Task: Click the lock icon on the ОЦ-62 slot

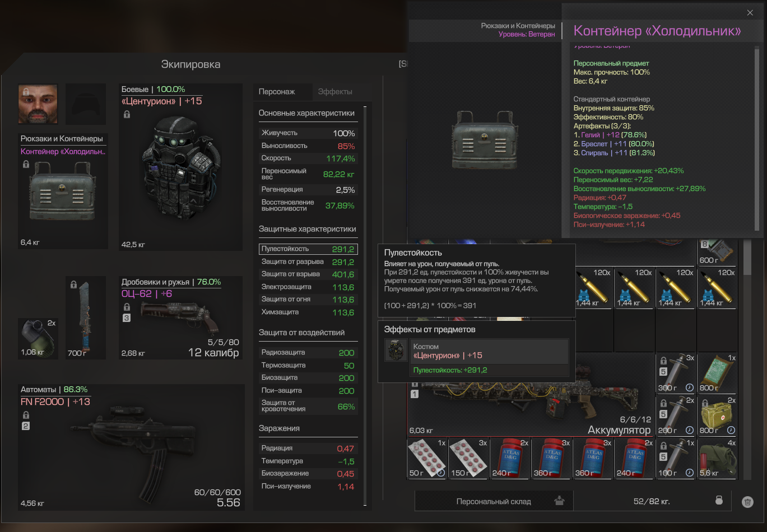Action: pos(127,307)
